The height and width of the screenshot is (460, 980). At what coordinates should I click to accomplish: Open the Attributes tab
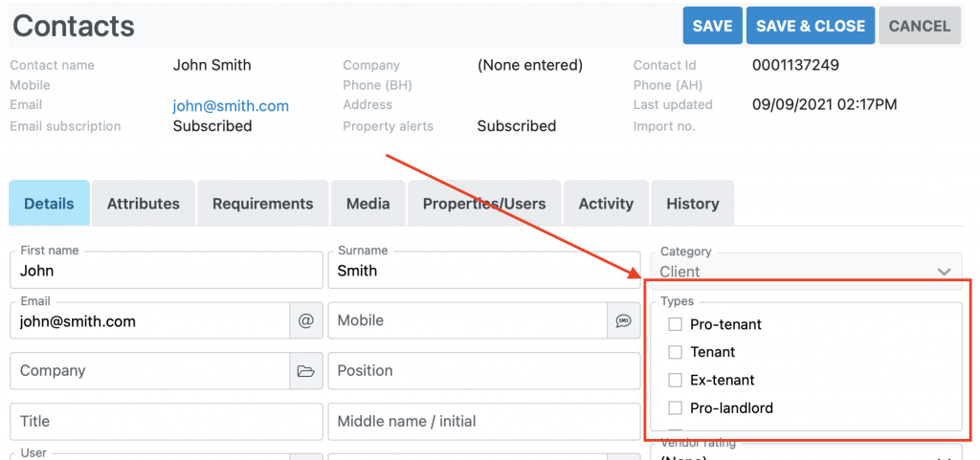[x=144, y=204]
